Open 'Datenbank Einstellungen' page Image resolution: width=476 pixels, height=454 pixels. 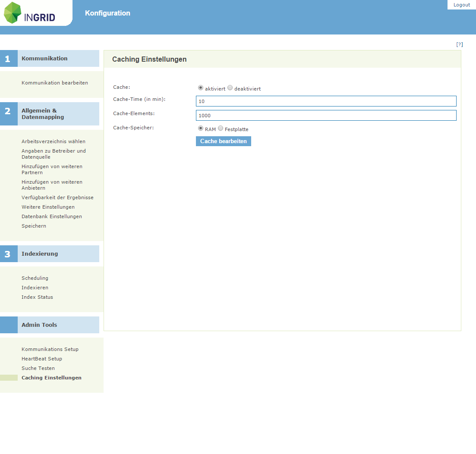click(x=52, y=216)
